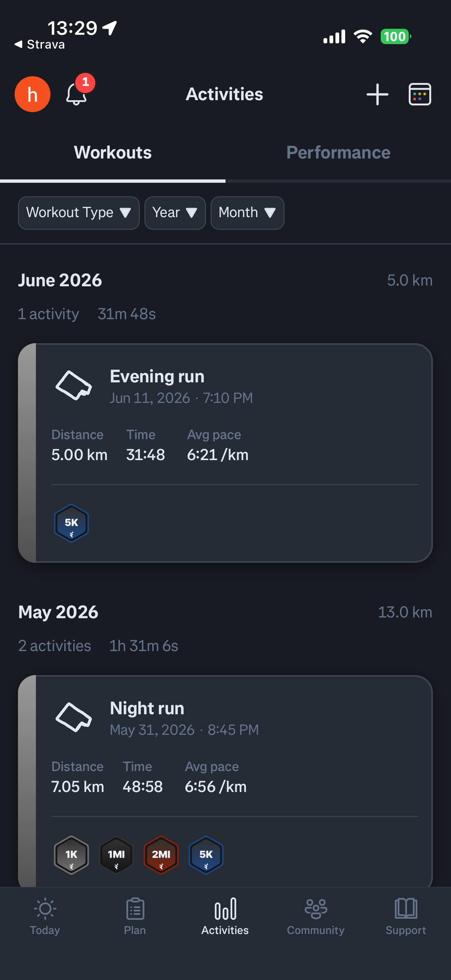Expand the Workout Type filter
This screenshot has width=451, height=980.
coord(79,213)
